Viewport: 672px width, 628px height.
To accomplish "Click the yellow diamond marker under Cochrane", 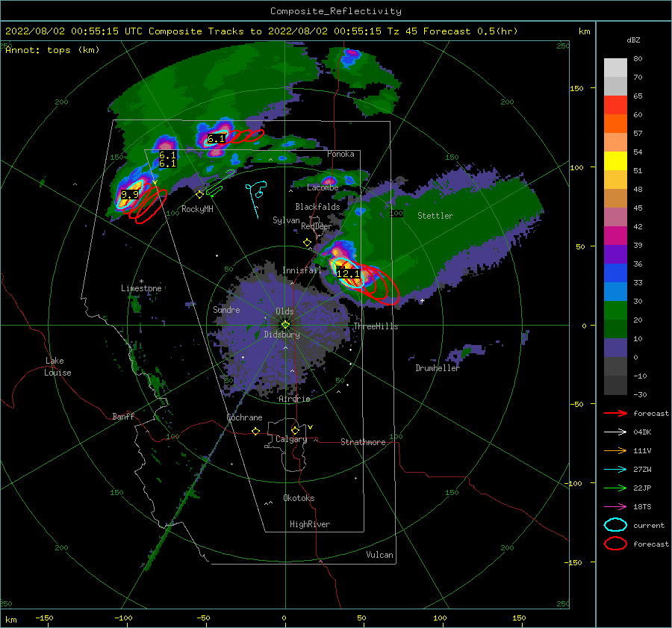I will pyautogui.click(x=256, y=432).
